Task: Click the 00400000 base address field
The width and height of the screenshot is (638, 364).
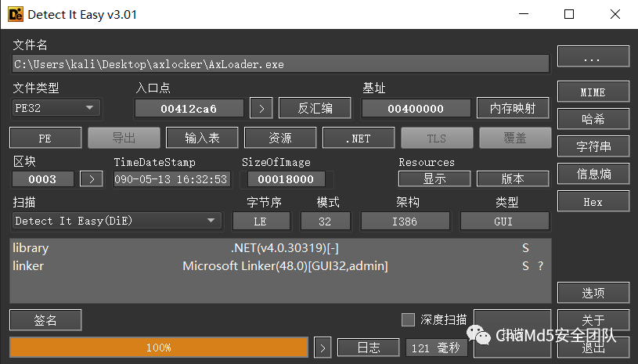Action: point(416,109)
